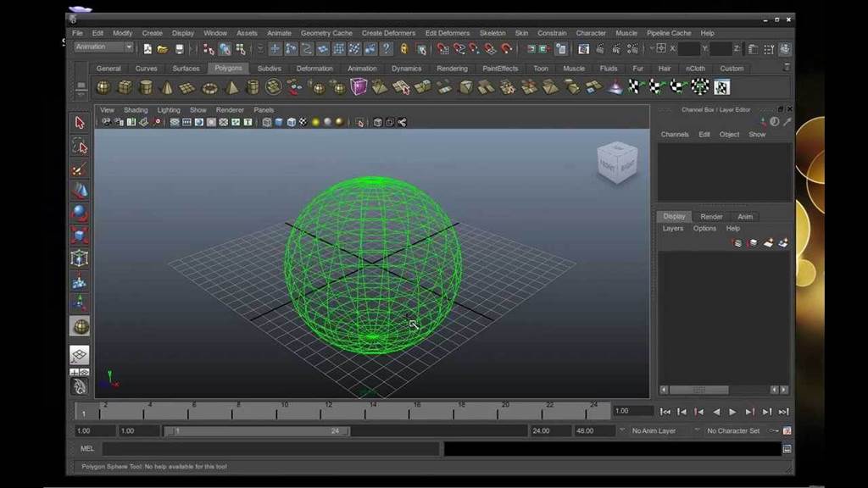Expand the No Character Set dropdown
The image size is (868, 488).
pyautogui.click(x=737, y=431)
